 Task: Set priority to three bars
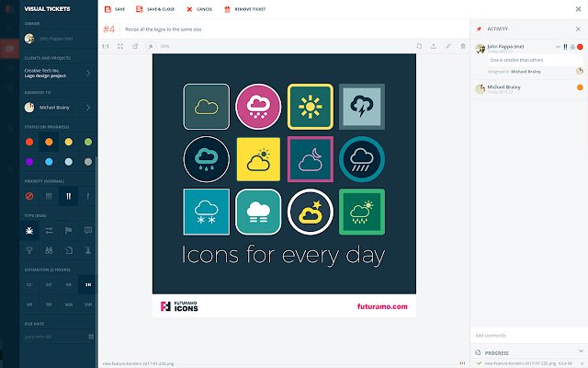49,196
